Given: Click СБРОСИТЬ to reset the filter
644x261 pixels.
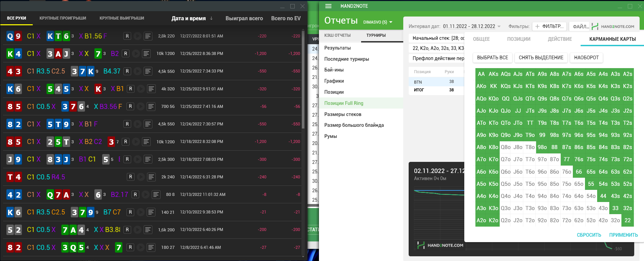Looking at the screenshot, I should pyautogui.click(x=589, y=235).
